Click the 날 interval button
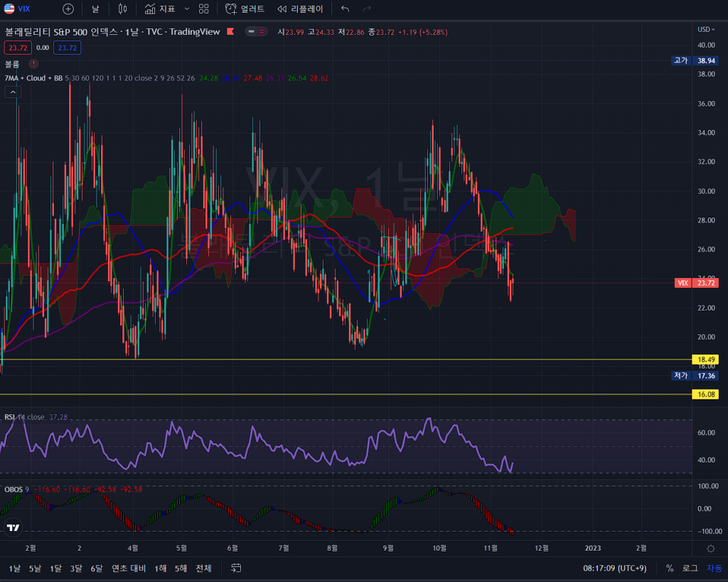Viewport: 728px width, 582px height. 95,9
